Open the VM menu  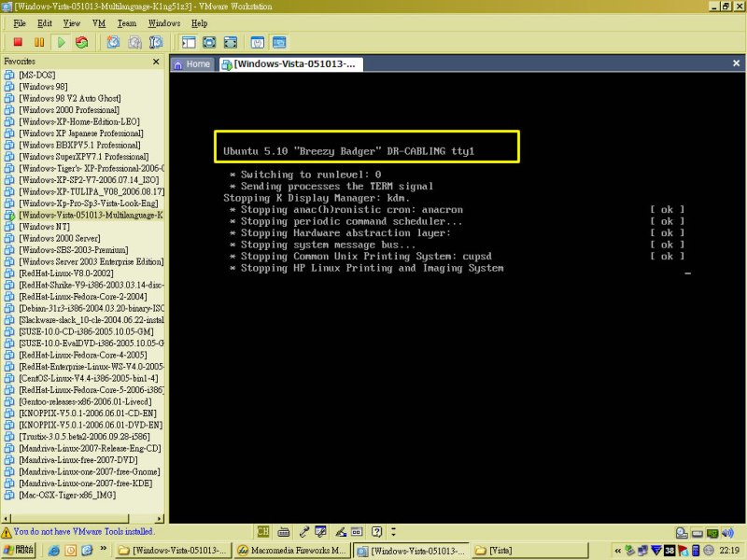[99, 22]
